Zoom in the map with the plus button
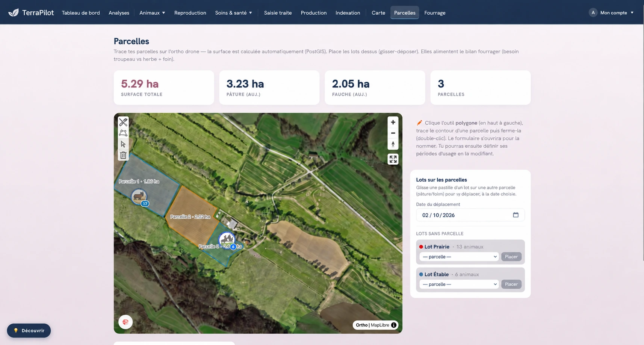Screen dimensions: 644x345 click(x=393, y=122)
